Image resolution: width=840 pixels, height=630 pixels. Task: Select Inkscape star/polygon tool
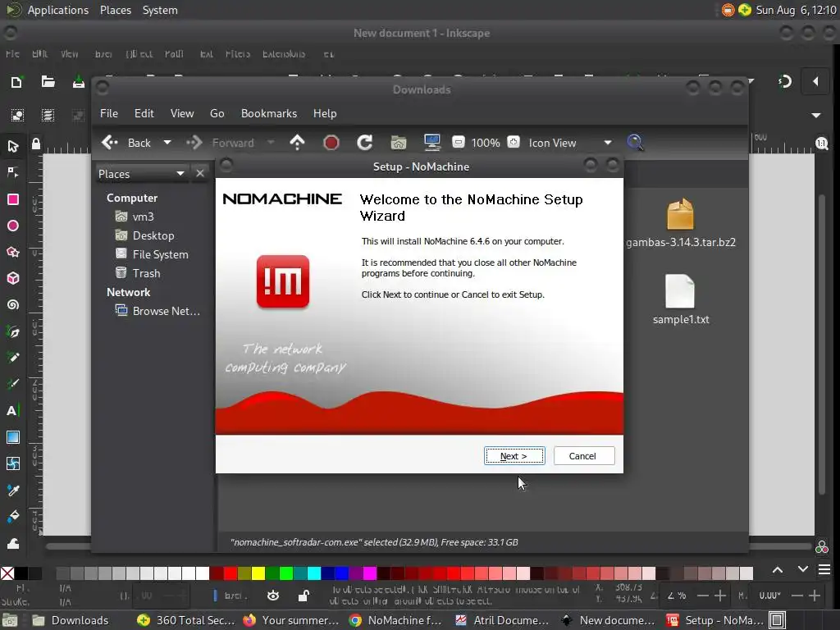13,252
